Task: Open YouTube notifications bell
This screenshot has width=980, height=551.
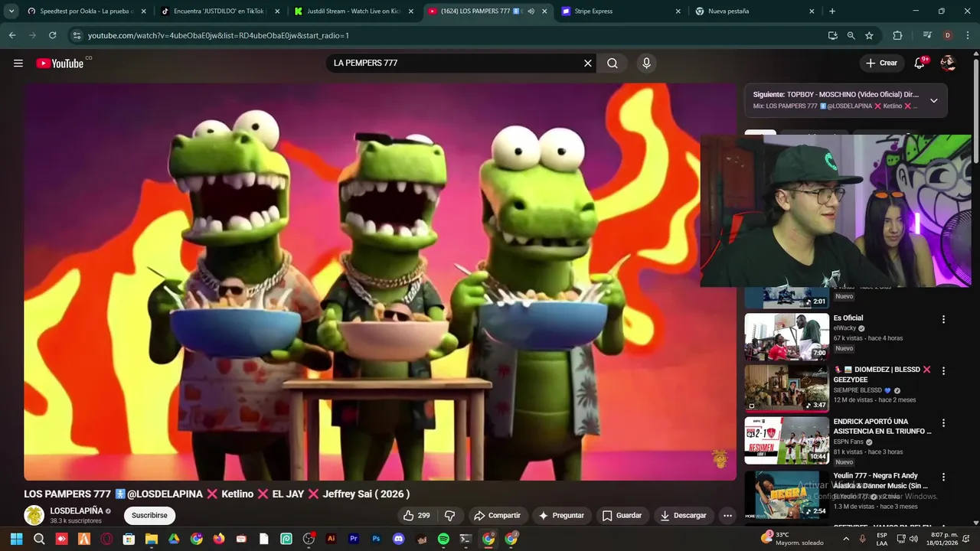Action: [920, 64]
